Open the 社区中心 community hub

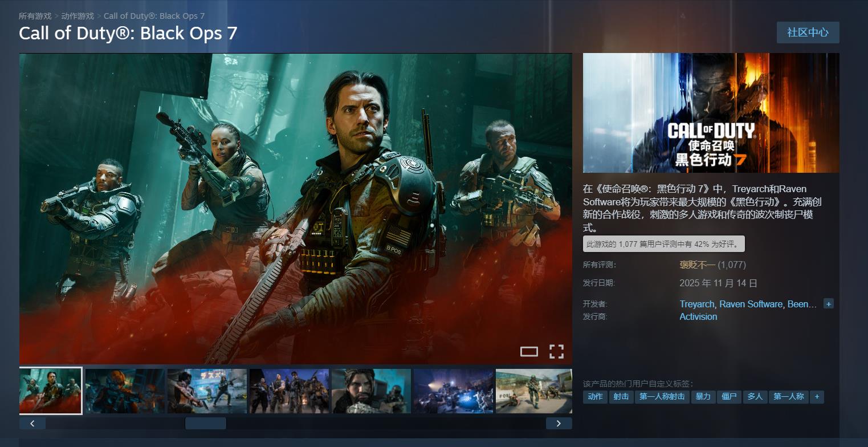[808, 32]
